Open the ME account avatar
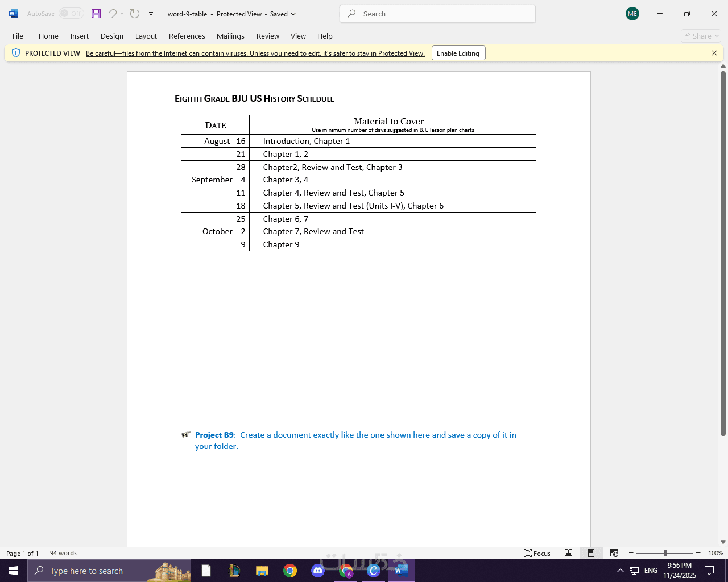 [632, 14]
